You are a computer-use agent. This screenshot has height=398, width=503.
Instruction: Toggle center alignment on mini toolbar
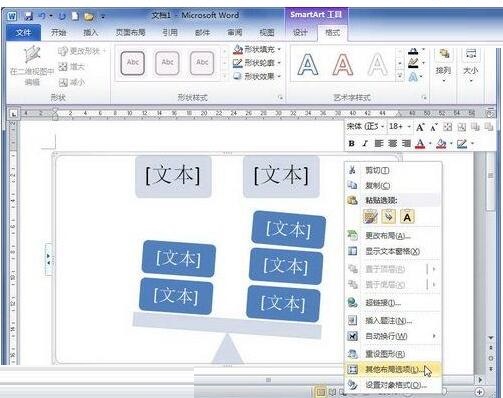(393, 144)
